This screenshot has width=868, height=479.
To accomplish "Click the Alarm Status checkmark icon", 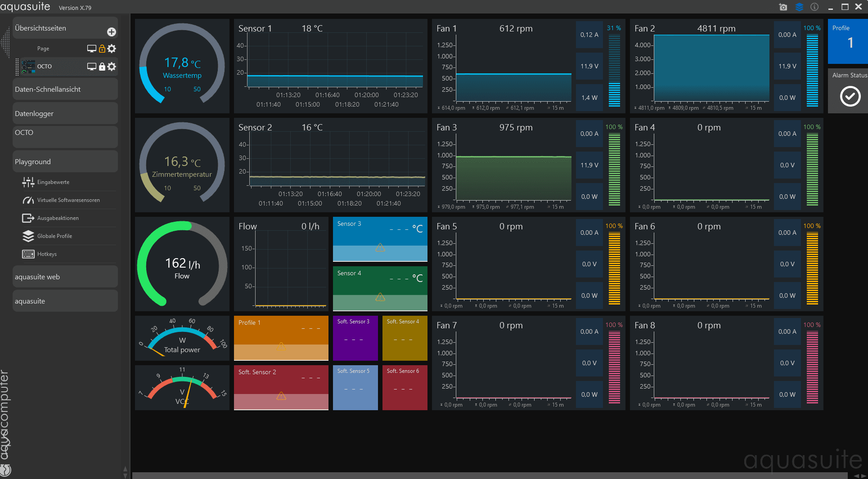I will 850,96.
